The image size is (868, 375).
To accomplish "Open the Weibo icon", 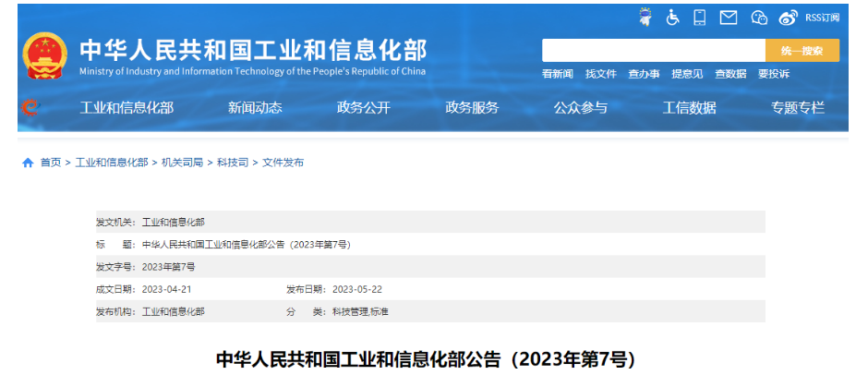I will click(x=788, y=18).
